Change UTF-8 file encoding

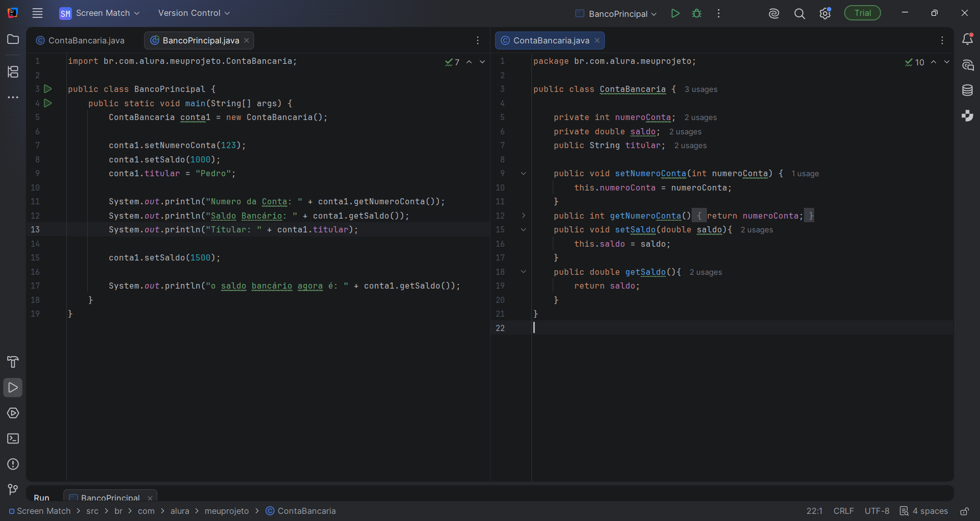877,511
